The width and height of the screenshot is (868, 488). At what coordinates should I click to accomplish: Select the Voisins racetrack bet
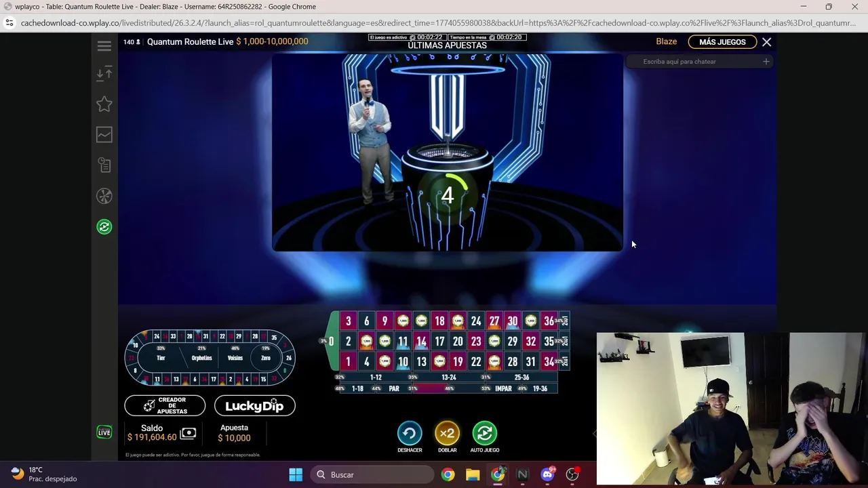pyautogui.click(x=235, y=358)
